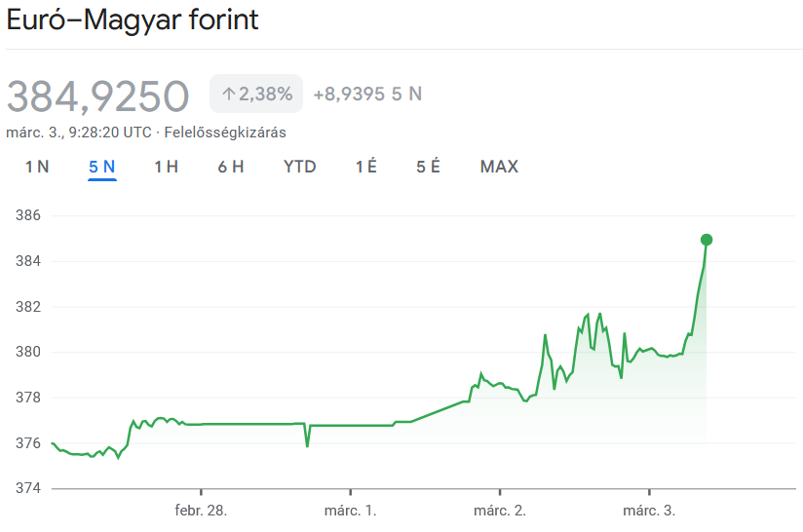Click the 384,9250 exchange rate value

click(97, 95)
